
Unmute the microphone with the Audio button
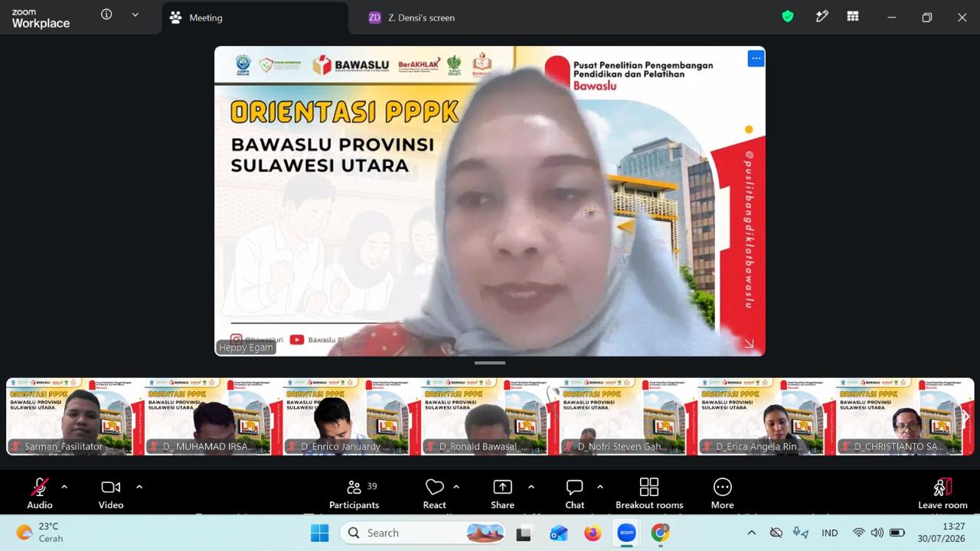[x=40, y=493]
